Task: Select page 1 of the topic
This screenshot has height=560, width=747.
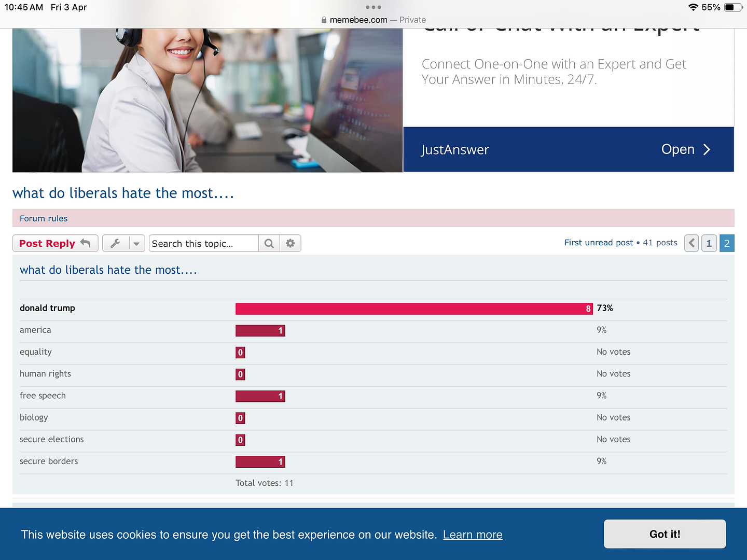Action: click(709, 243)
